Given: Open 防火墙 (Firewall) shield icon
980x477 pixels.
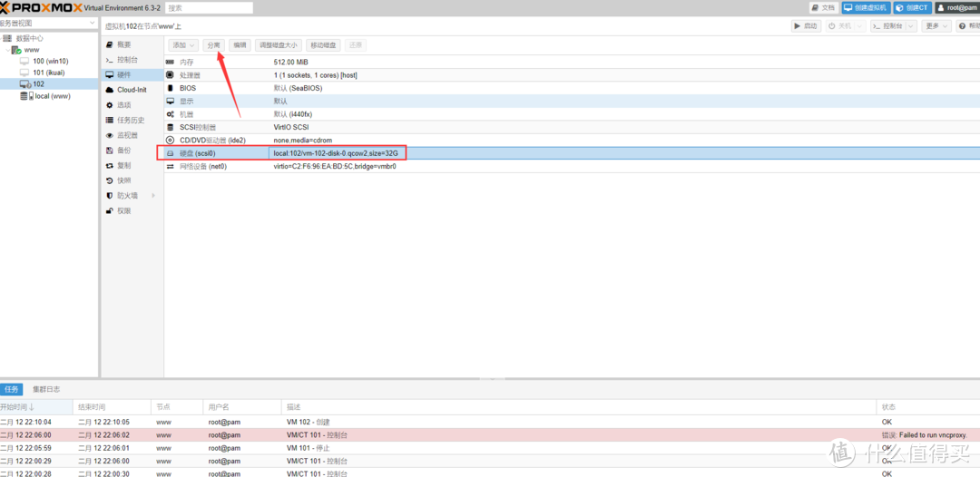Looking at the screenshot, I should (110, 196).
